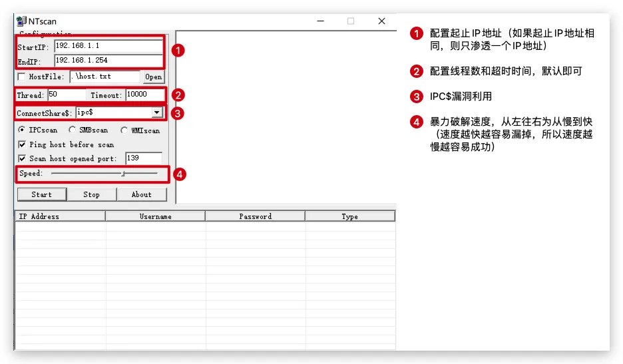Viewport: 623px width, 364px height.
Task: Select the IPCscan radio button
Action: pos(21,130)
